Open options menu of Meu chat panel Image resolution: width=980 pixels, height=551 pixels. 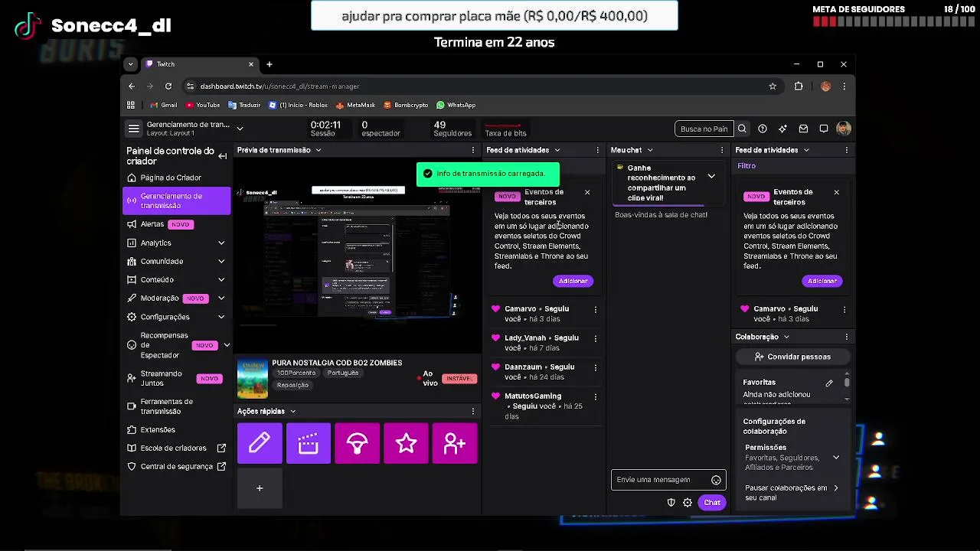point(722,150)
